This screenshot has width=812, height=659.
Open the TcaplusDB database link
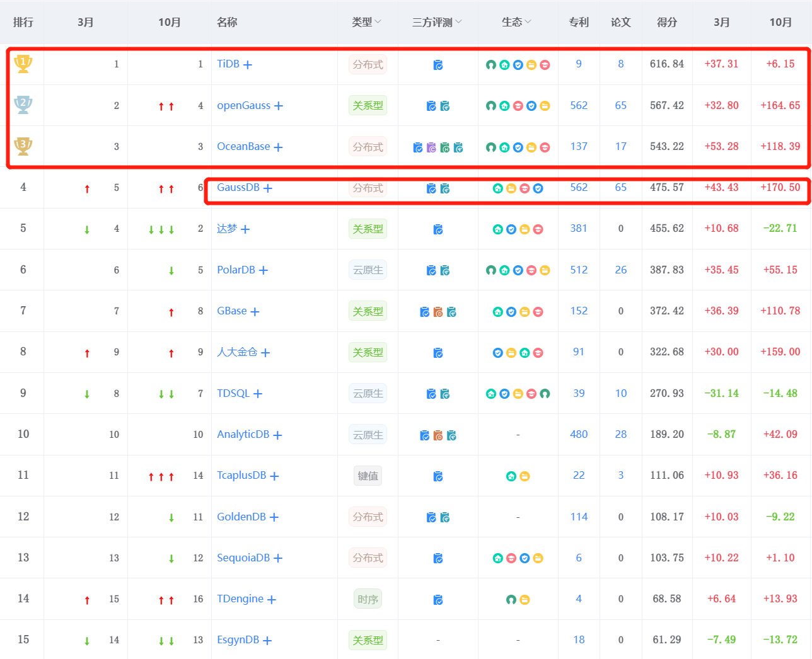coord(241,475)
